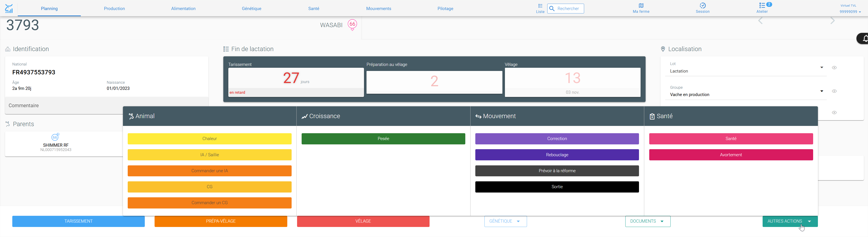Select the Avortement action
868x237 pixels.
click(731, 155)
